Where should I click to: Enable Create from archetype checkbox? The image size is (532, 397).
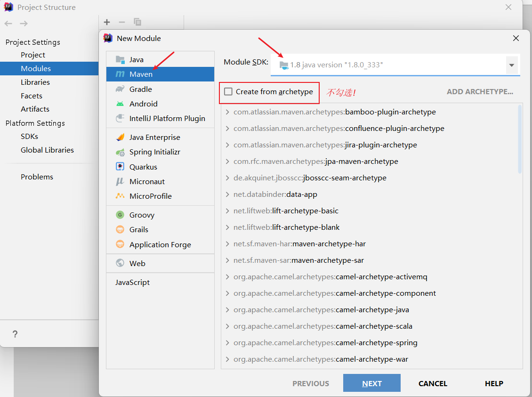(x=228, y=91)
